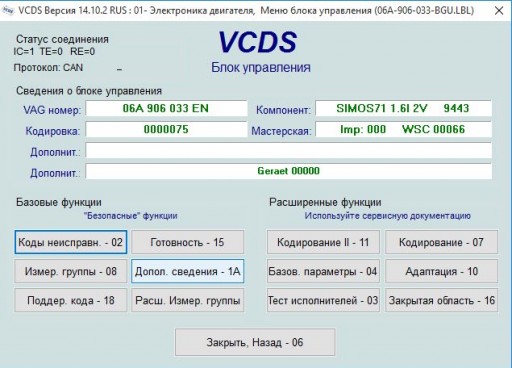The width and height of the screenshot is (512, 368).
Task: Click the Кодировка field showing 0000075
Action: [166, 129]
